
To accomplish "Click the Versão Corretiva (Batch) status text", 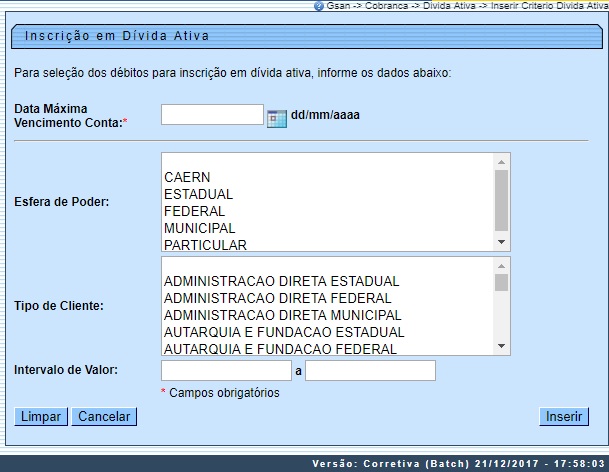I will tap(458, 463).
